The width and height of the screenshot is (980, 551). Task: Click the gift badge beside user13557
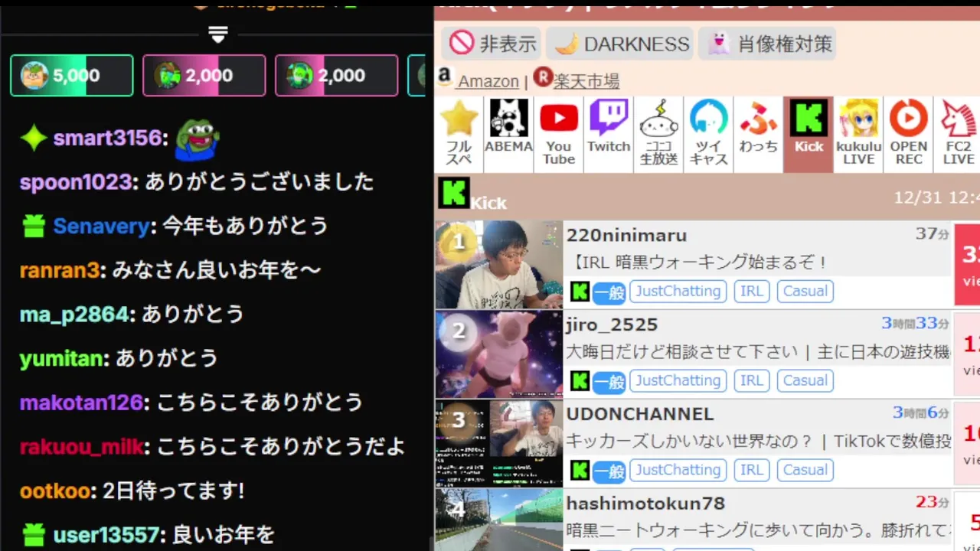[x=34, y=534]
